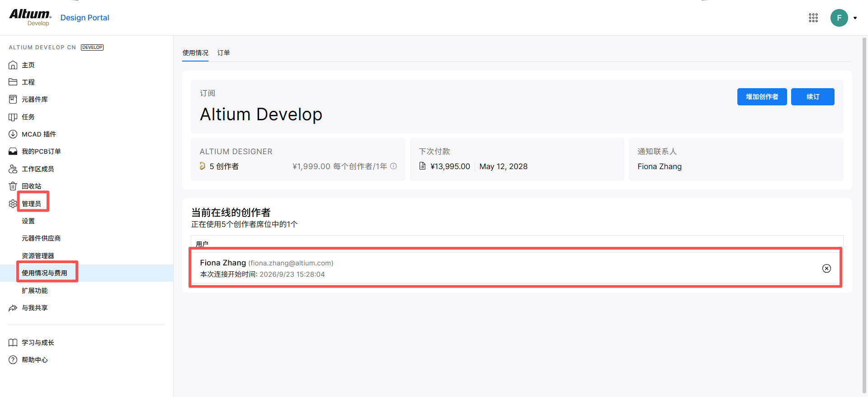
Task: Click the fiona.zhang@altium.com email text
Action: pos(291,263)
